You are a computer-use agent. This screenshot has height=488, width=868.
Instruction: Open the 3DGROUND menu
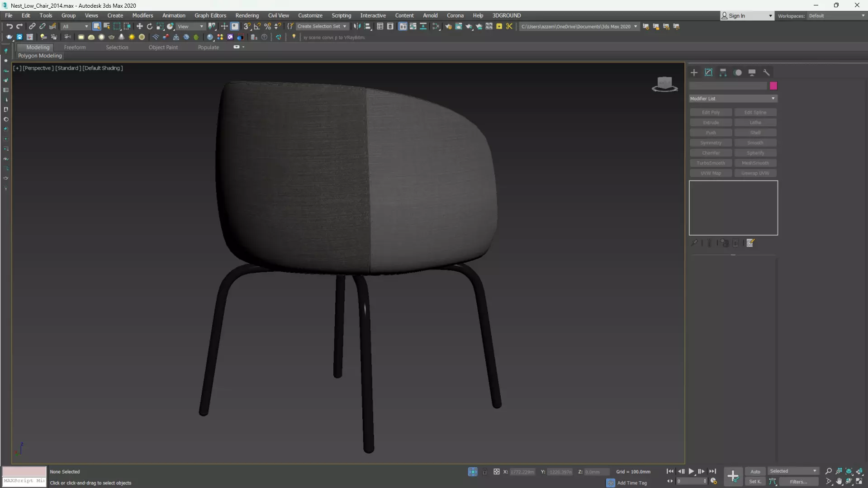(x=507, y=15)
